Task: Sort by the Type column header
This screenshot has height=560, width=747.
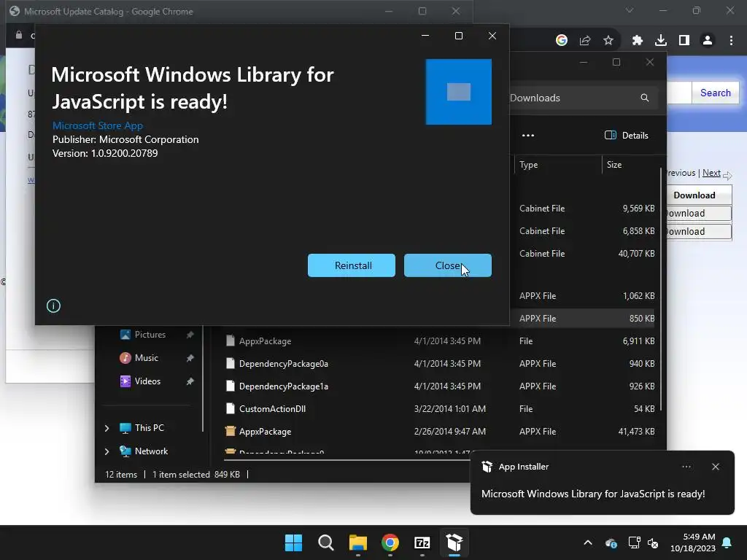Action: 557,165
